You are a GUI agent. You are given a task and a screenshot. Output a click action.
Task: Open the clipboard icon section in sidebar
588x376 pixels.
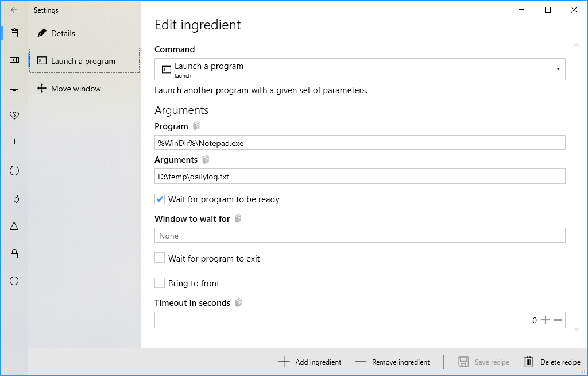[x=14, y=33]
